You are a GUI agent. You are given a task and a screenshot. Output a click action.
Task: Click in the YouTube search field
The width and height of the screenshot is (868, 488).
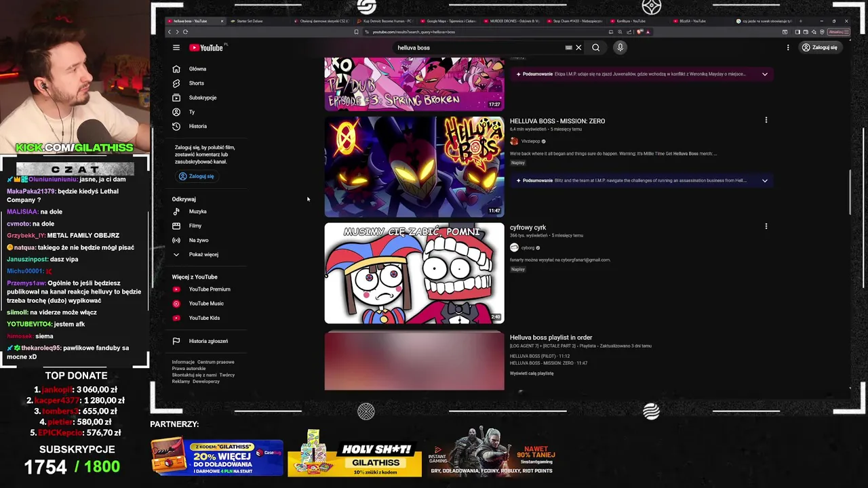[x=478, y=47]
